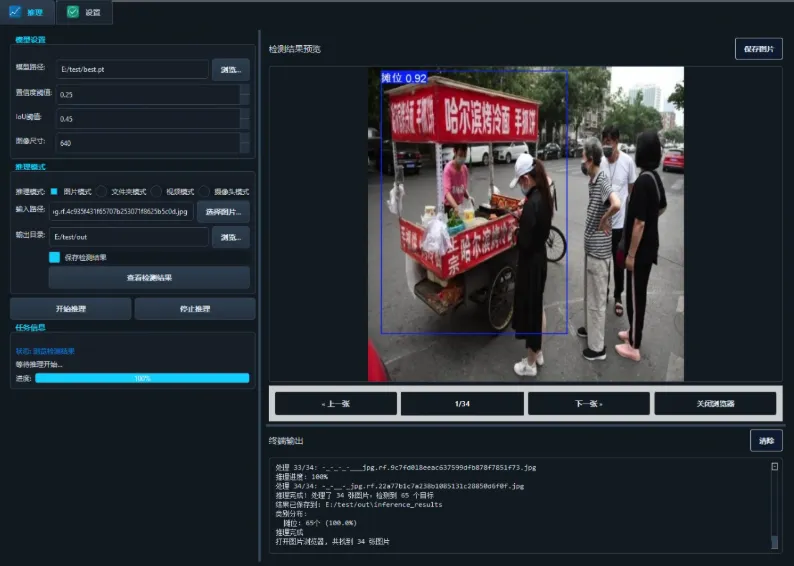Click the 图像尺寸 field showing 640
This screenshot has height=566, width=794.
coord(148,143)
